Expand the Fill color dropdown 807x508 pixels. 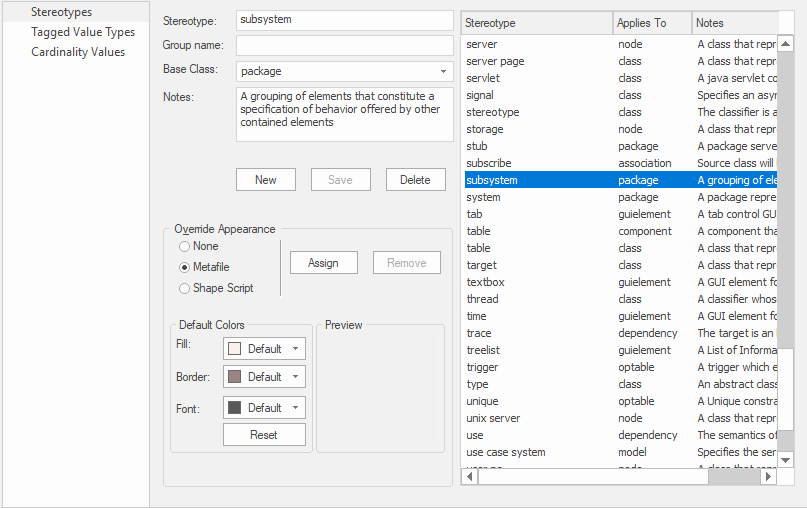[x=296, y=349]
